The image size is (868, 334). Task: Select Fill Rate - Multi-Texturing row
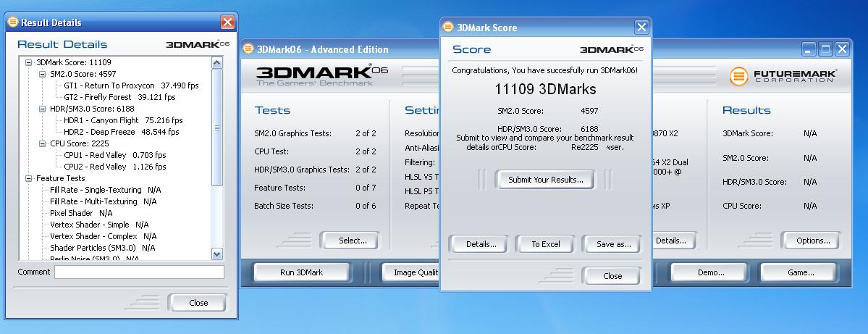[x=104, y=201]
